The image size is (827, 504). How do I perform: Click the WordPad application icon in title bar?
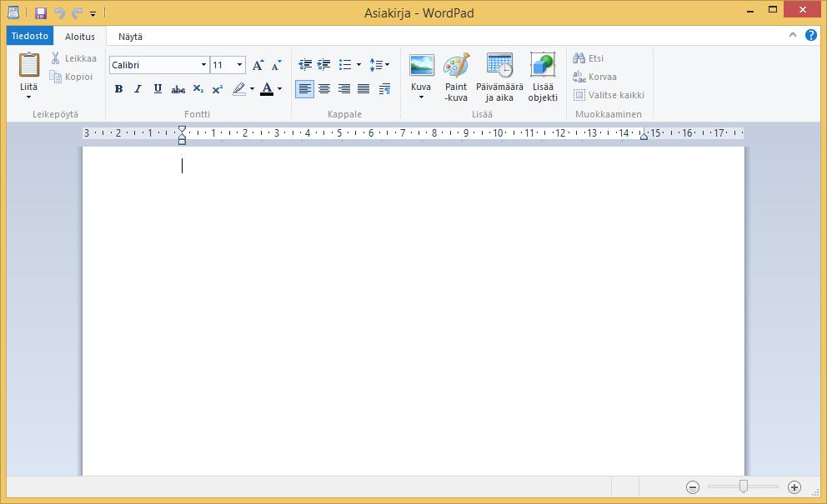[x=13, y=12]
